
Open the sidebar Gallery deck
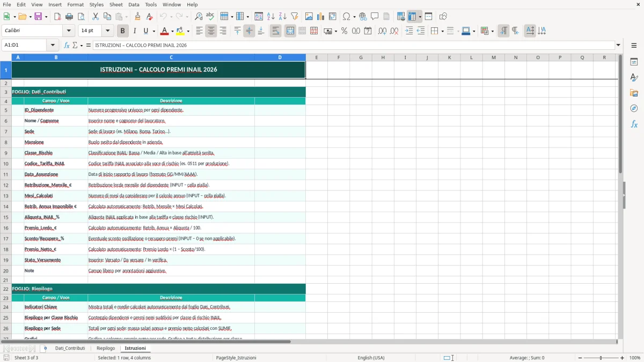point(634,93)
